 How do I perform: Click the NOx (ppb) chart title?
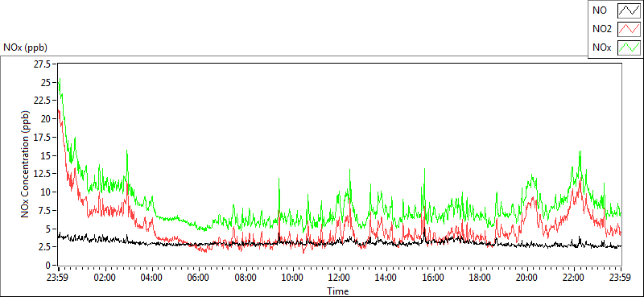click(25, 47)
